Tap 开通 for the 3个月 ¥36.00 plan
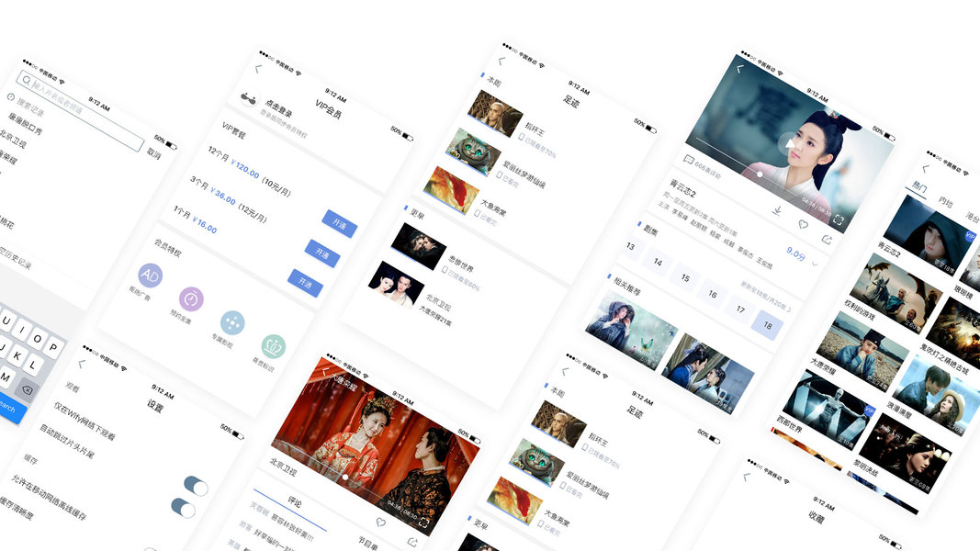980x551 pixels. pyautogui.click(x=322, y=253)
